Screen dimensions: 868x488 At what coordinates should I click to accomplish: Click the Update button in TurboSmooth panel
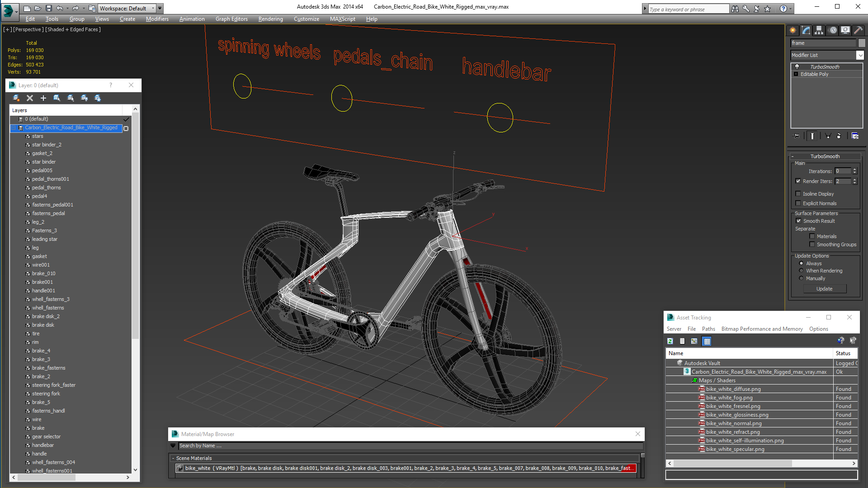(825, 288)
